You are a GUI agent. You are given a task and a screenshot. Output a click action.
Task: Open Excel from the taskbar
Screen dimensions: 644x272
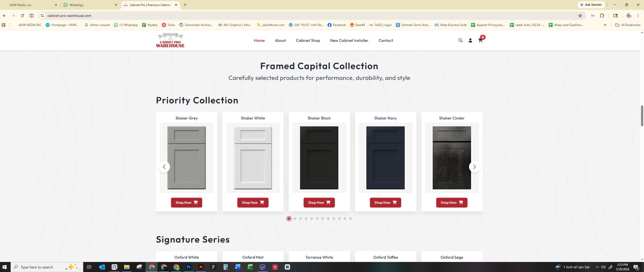click(x=250, y=267)
